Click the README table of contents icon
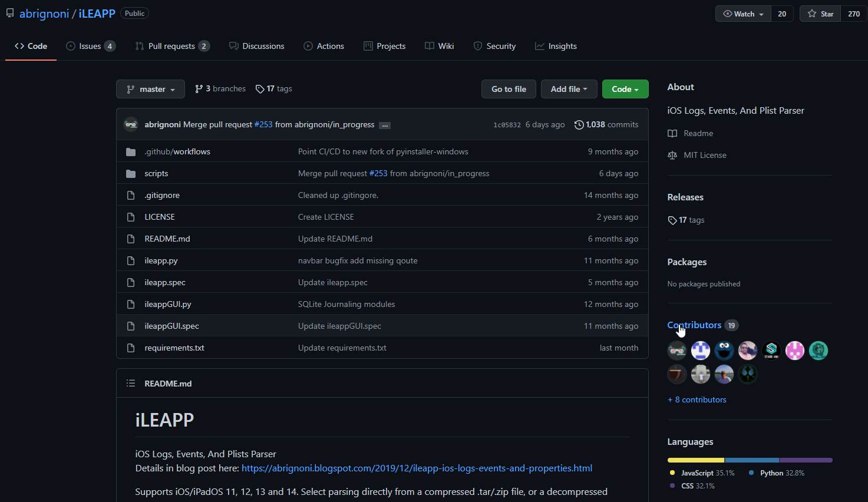868x502 pixels. (x=131, y=384)
